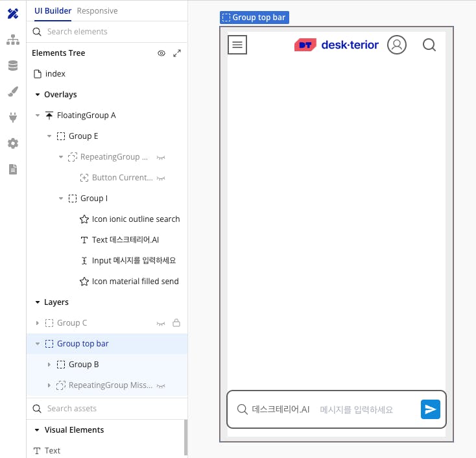Click the Group E dashed-box icon

click(x=61, y=136)
